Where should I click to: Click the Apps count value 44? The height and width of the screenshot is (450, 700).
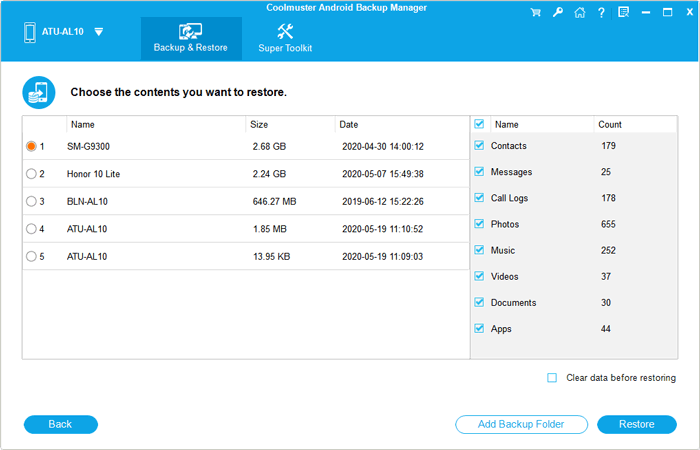pos(605,329)
